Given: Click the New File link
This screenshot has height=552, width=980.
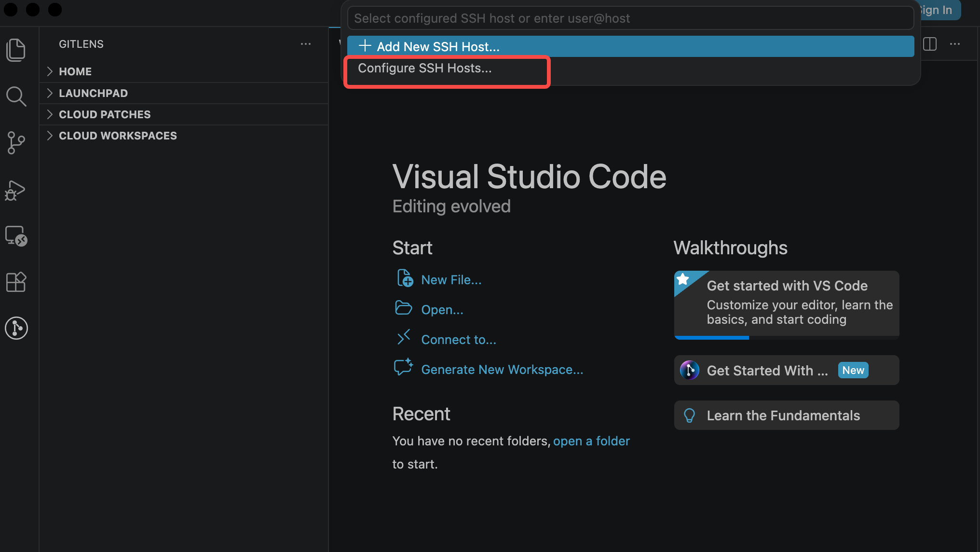Looking at the screenshot, I should (451, 280).
